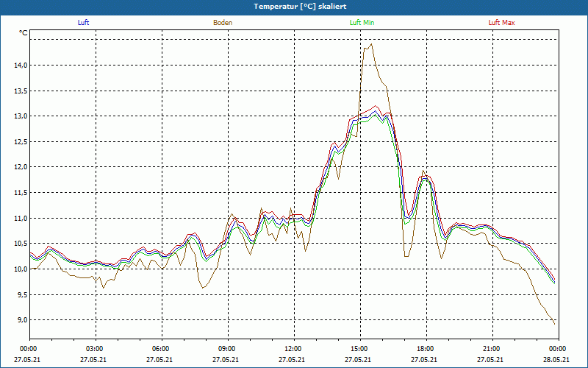The width and height of the screenshot is (588, 368).
Task: Click the 14,0 y-axis value
Action: [x=21, y=66]
